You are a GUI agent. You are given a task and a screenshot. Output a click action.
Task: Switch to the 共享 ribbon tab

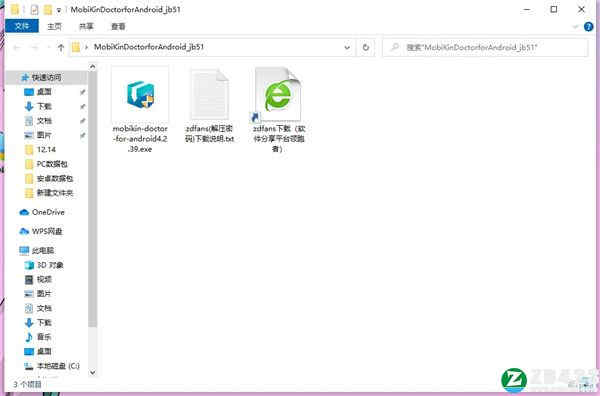click(86, 26)
